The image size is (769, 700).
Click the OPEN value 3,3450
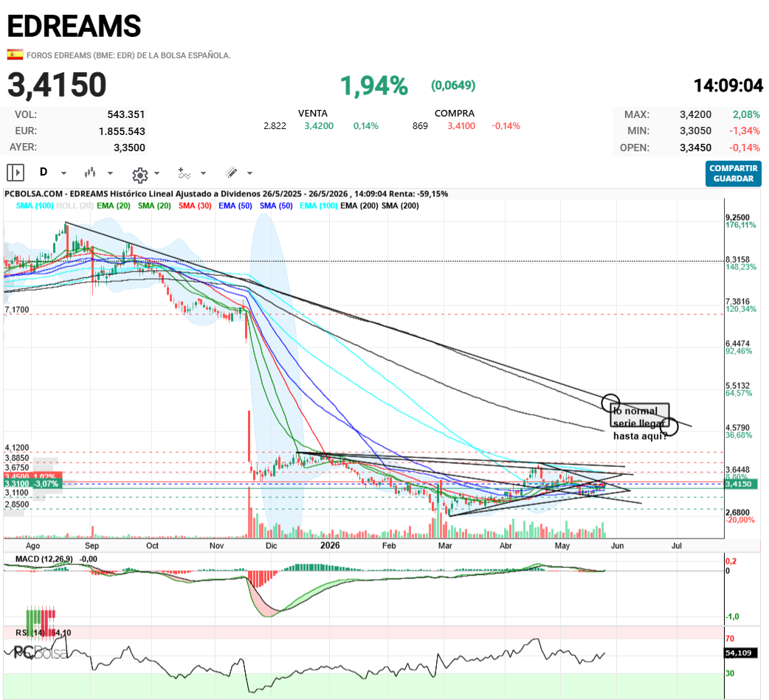695,148
